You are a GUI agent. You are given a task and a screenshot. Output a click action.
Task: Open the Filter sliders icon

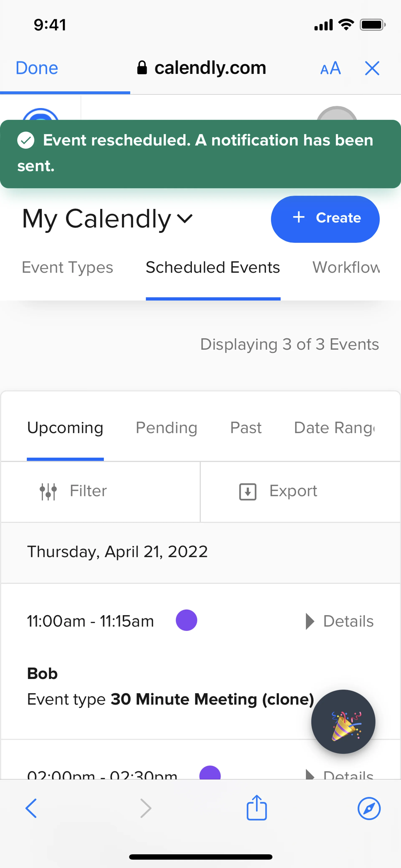coord(48,491)
